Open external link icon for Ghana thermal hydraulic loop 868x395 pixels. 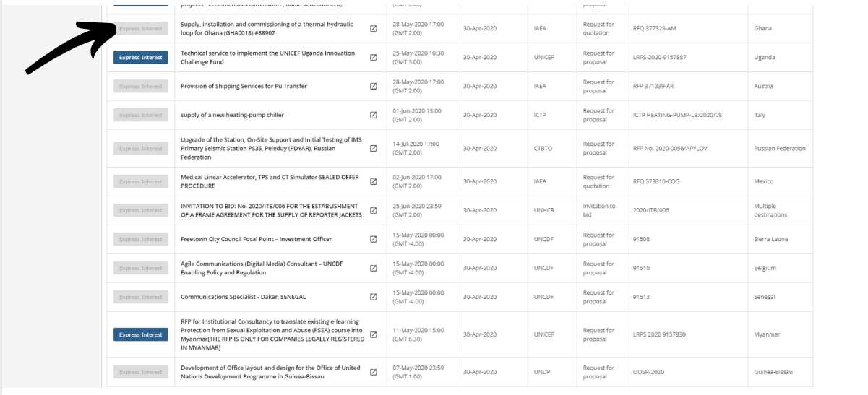click(374, 29)
